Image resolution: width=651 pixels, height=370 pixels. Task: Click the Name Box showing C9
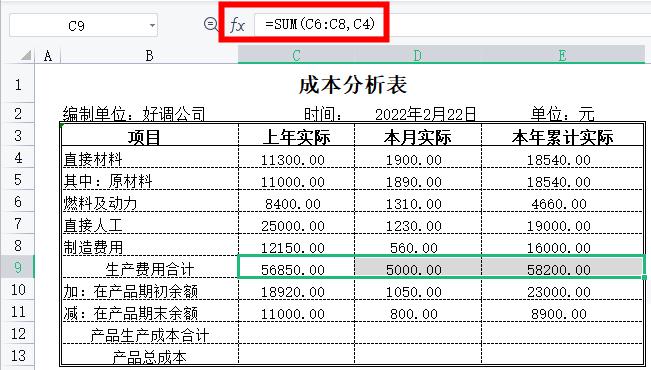pos(83,25)
